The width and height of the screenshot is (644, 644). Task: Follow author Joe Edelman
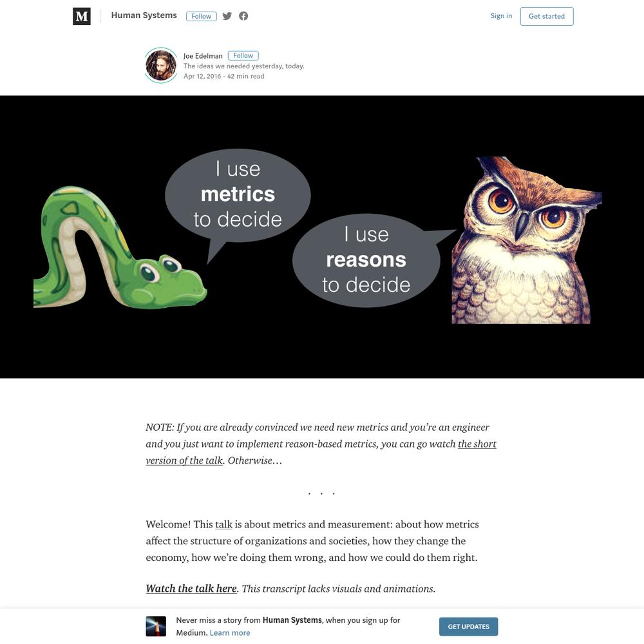pos(243,55)
